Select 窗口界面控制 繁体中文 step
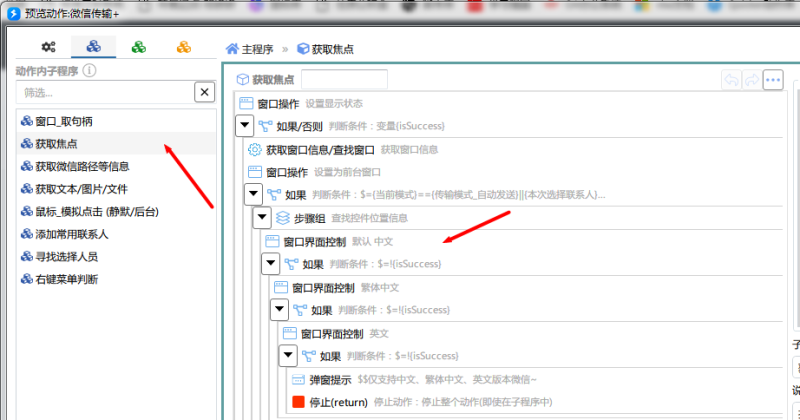The height and width of the screenshot is (420, 800). pos(528,287)
